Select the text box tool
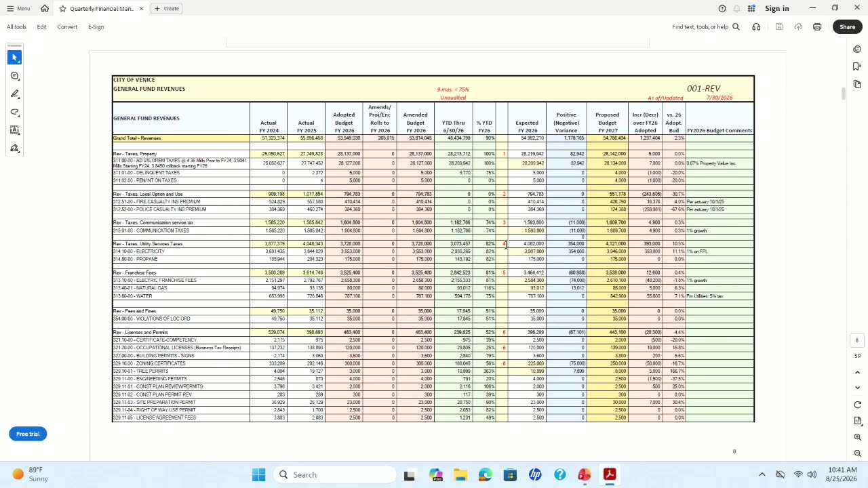The height and width of the screenshot is (488, 868). [x=14, y=130]
